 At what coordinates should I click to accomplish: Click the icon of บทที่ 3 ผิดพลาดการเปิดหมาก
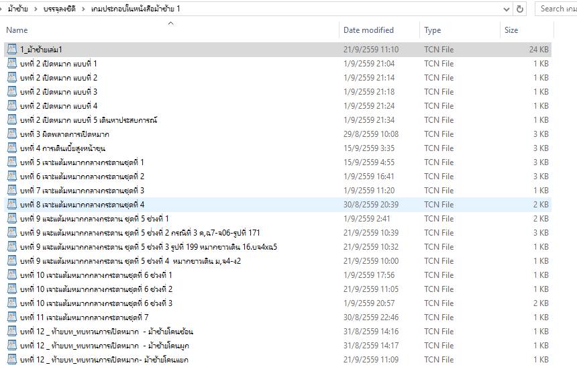coord(12,134)
